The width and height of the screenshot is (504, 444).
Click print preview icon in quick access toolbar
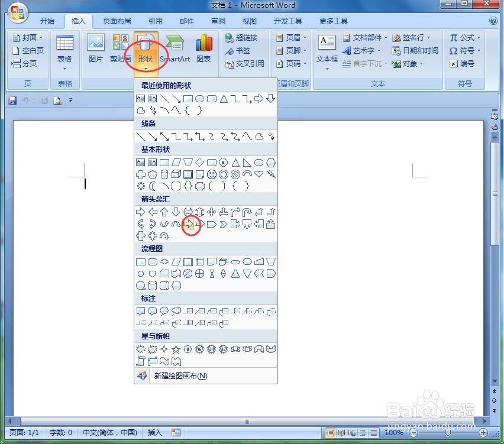tap(57, 101)
